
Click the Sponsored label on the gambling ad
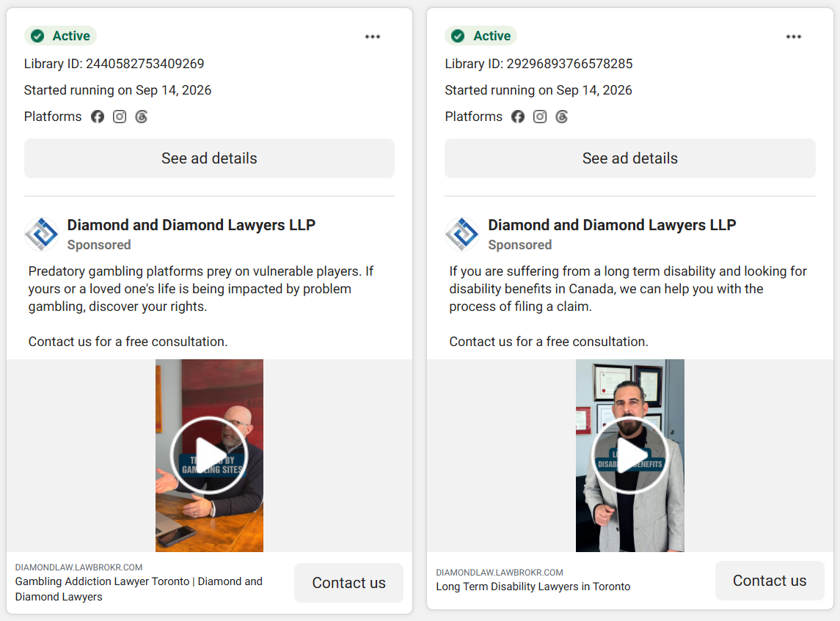point(99,245)
